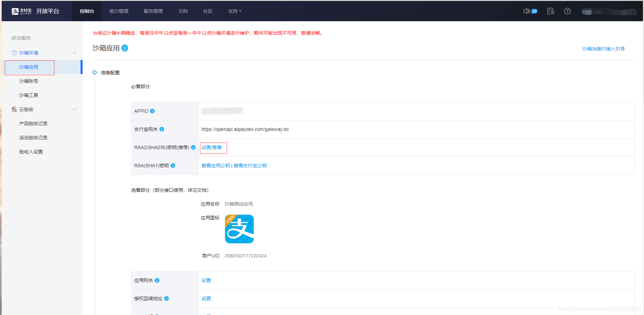The height and width of the screenshot is (315, 644).
Task: Open the 支持 dropdown menu
Action: (235, 11)
